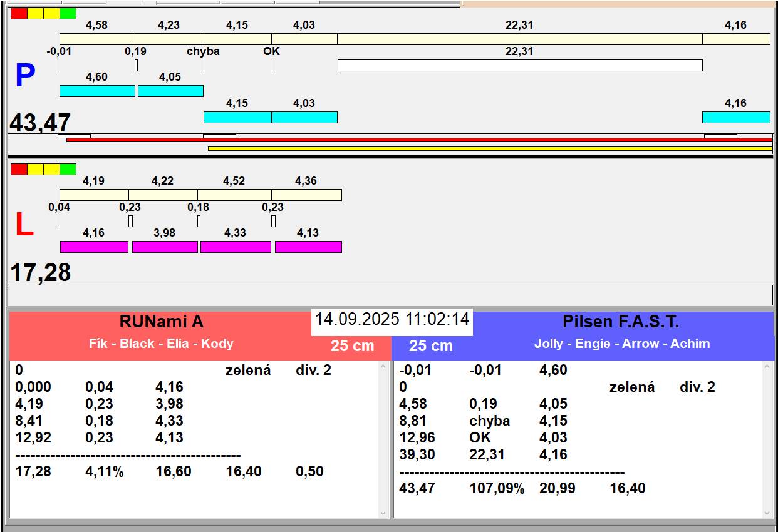Viewport: 778px width, 532px height.
Task: Select the Pilsen F.A.S.T. team header
Action: click(x=620, y=322)
